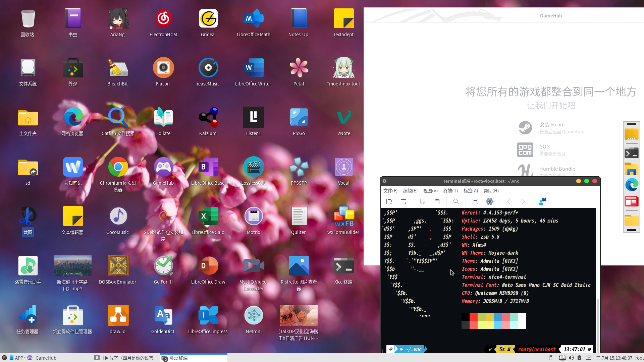Open the 帮助(H) menu in terminal
The width and height of the screenshot is (644, 362).
(491, 191)
